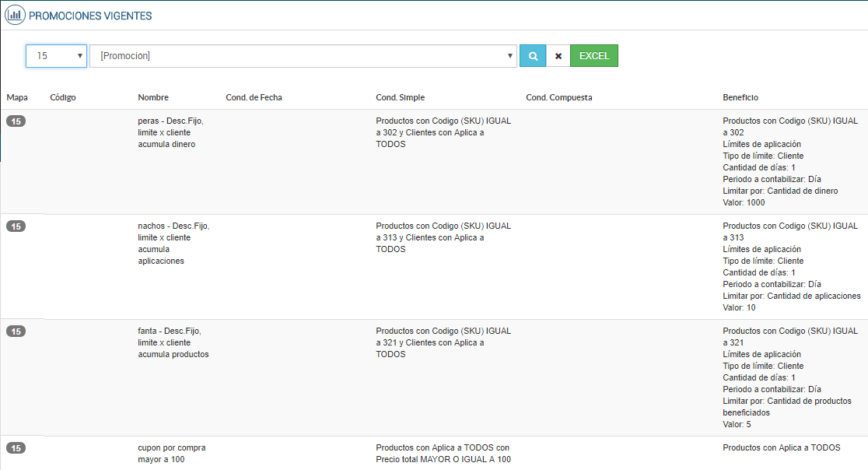The image size is (868, 470).
Task: Click the 15 badge in the fanta row
Action: 16,331
